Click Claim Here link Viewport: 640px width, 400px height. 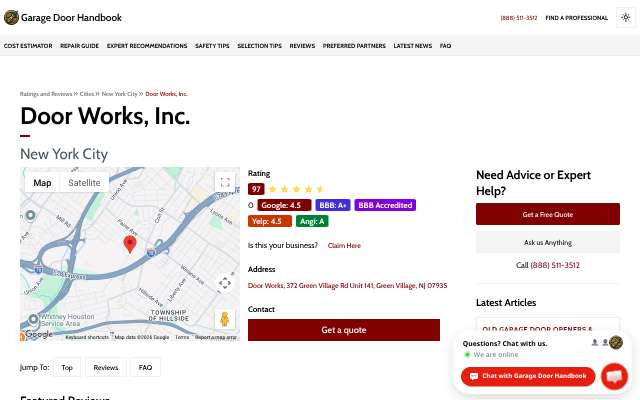click(x=344, y=246)
